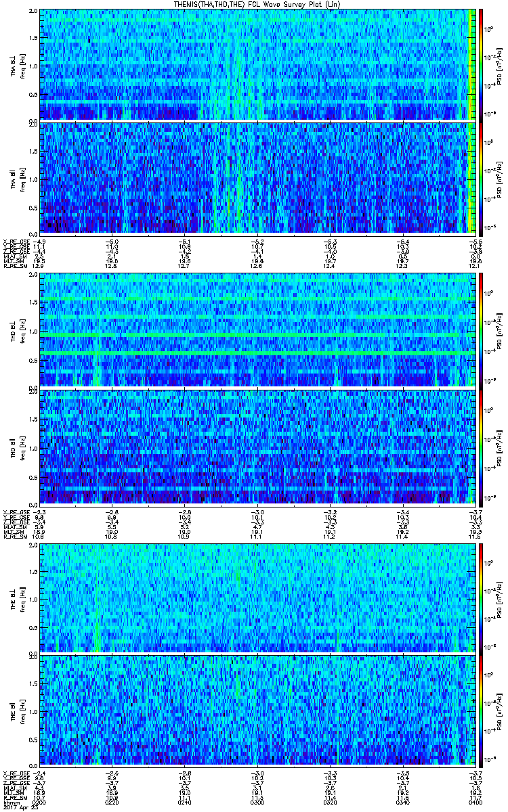
Task: Select the THA B-perpendicular spectrogram panel
Action: (257, 65)
